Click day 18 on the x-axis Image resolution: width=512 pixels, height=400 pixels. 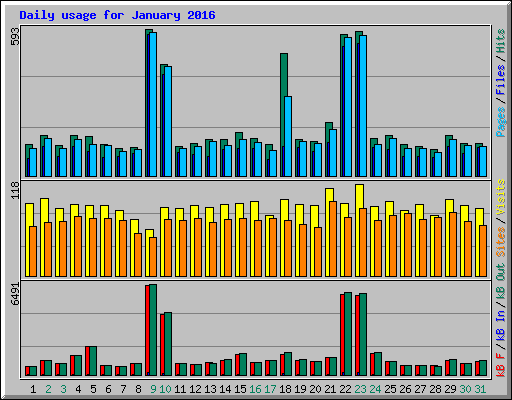click(285, 389)
